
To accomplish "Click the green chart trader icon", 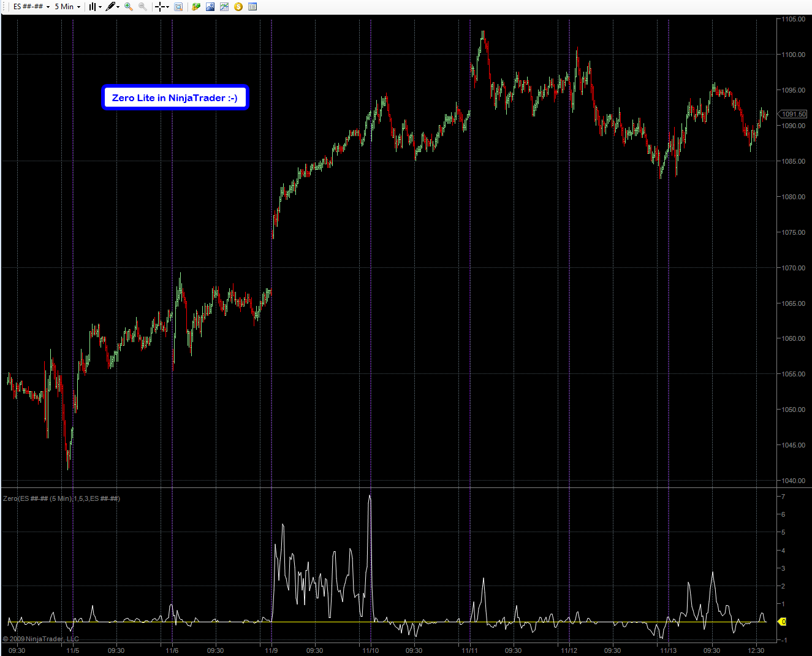I will (x=196, y=7).
